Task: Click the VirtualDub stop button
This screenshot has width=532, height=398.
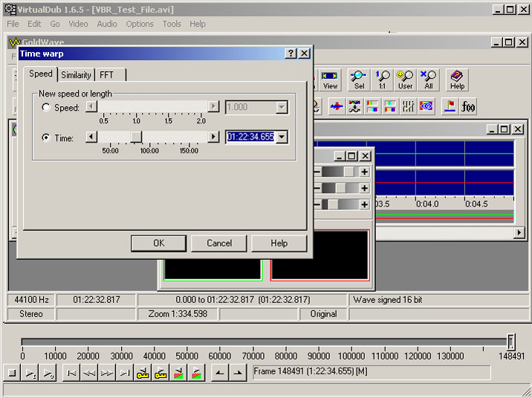Action: [x=12, y=373]
